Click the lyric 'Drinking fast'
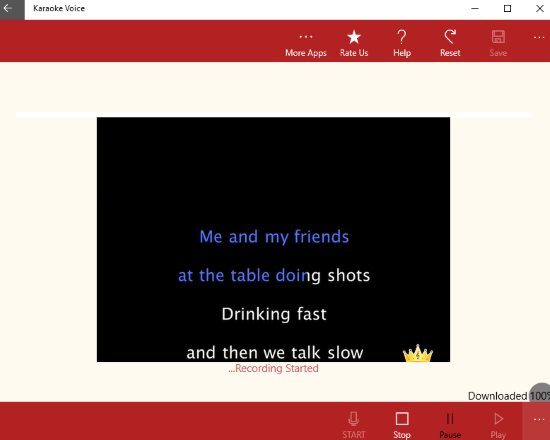 coord(274,314)
